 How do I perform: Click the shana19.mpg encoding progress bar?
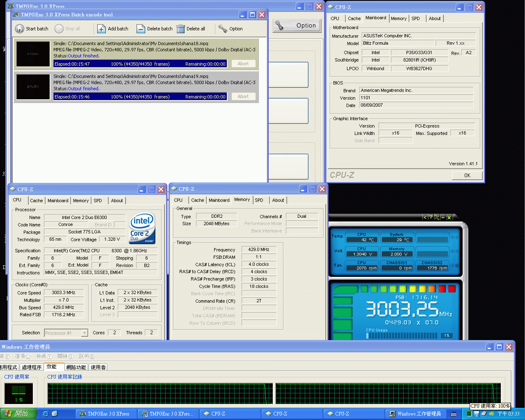coord(140,96)
